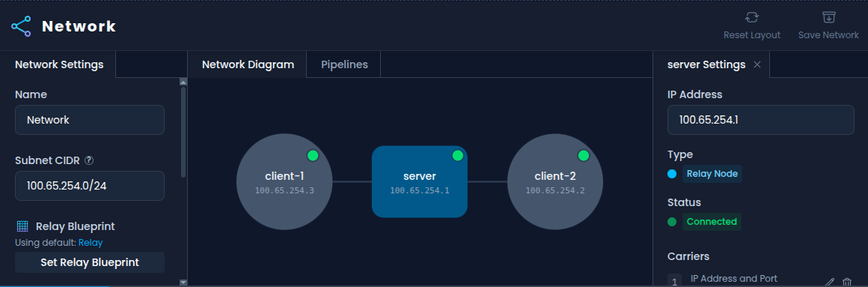Click the Reset Layout label
The height and width of the screenshot is (287, 868).
(x=752, y=35)
